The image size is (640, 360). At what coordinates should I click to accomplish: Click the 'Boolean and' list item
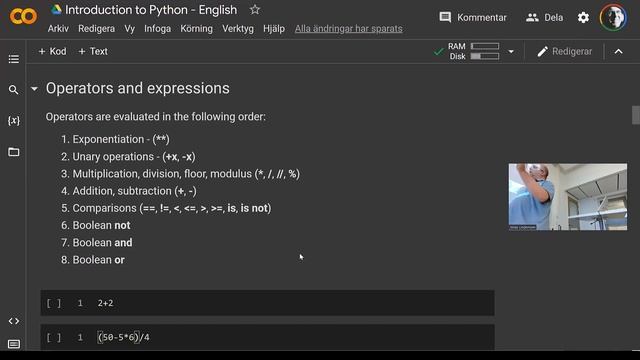coord(102,242)
